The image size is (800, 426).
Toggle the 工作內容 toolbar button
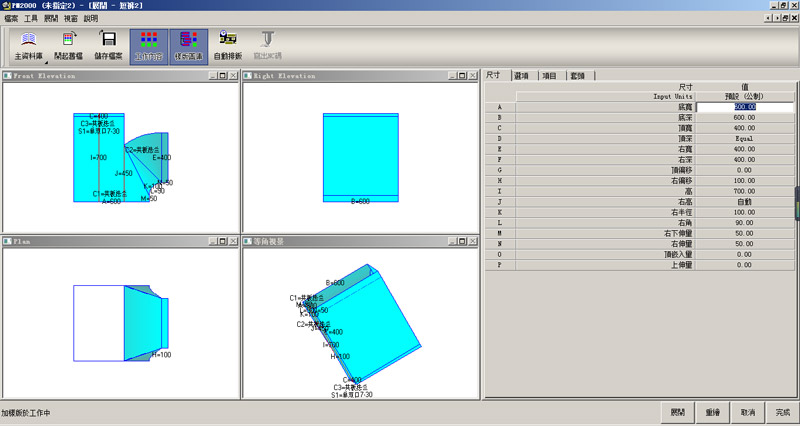pos(148,46)
